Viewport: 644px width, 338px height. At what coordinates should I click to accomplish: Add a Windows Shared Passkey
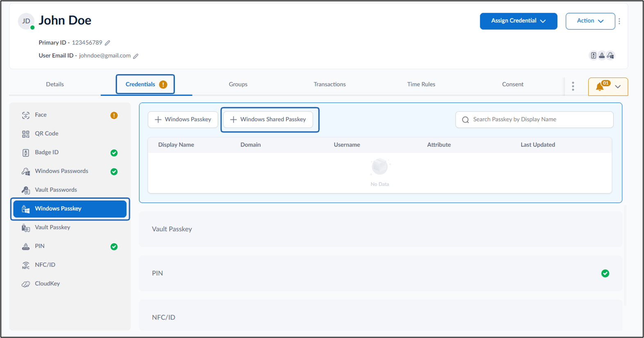[x=268, y=119]
